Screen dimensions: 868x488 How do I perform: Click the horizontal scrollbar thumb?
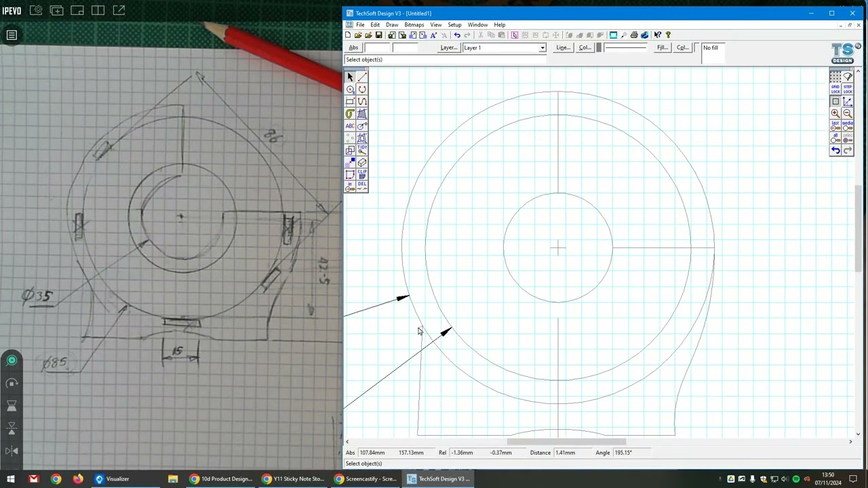566,442
